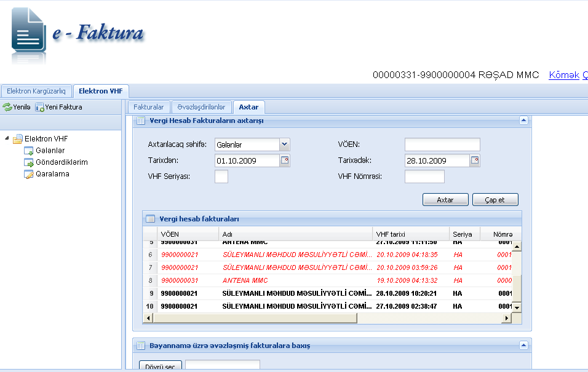The width and height of the screenshot is (588, 372).
Task: Collapse the Elektron VHF tree node
Action: (7, 138)
